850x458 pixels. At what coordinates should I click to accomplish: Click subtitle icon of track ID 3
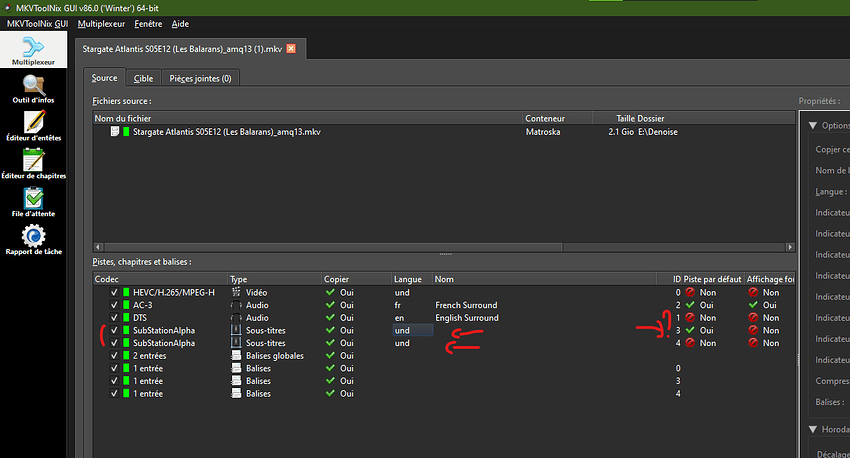click(x=236, y=330)
